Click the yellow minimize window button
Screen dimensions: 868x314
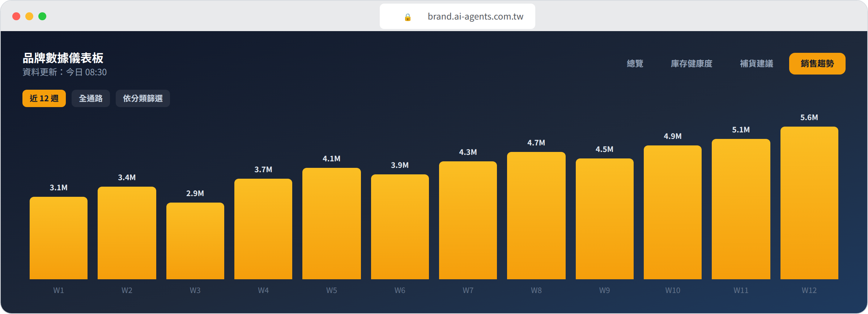click(29, 16)
